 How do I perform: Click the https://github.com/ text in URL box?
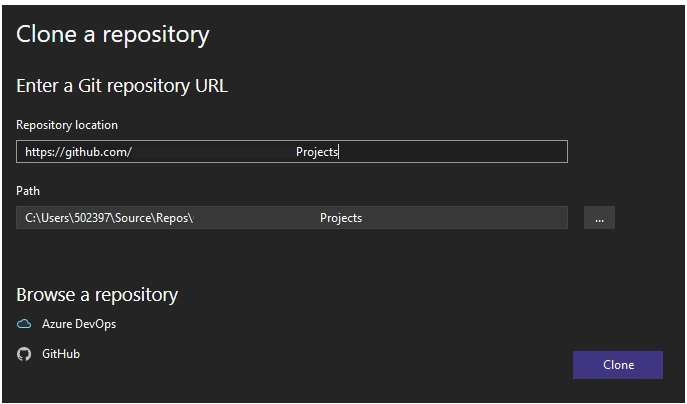click(x=78, y=152)
